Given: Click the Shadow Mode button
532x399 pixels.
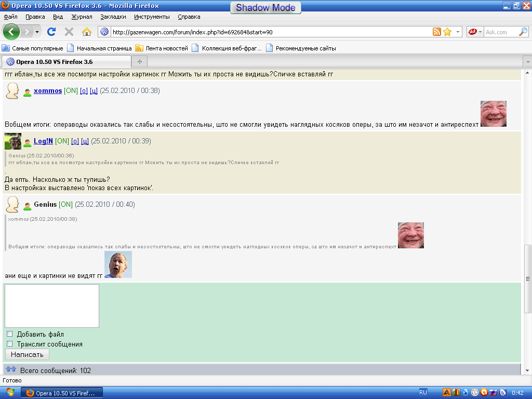Looking at the screenshot, I should (265, 8).
